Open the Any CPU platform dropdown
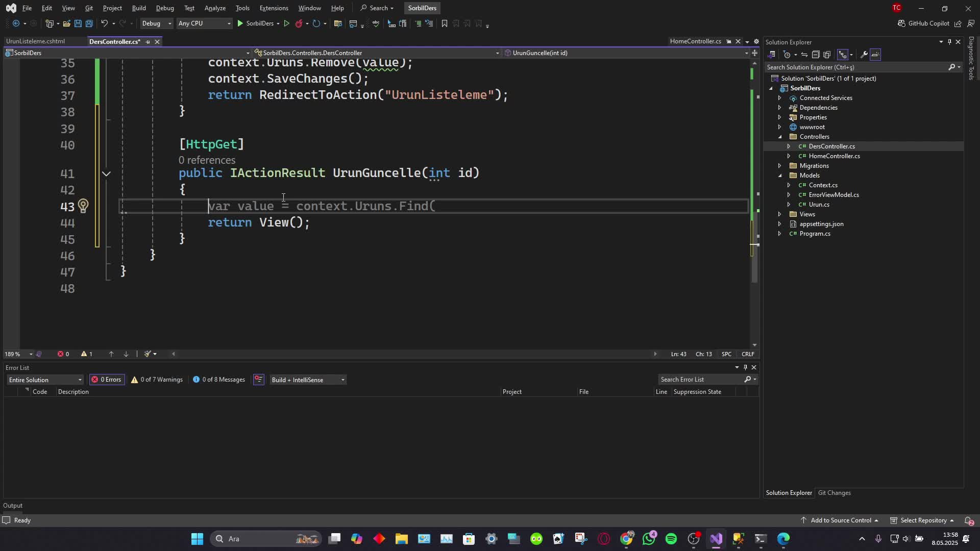Screen dimensions: 980x551 pos(204,23)
